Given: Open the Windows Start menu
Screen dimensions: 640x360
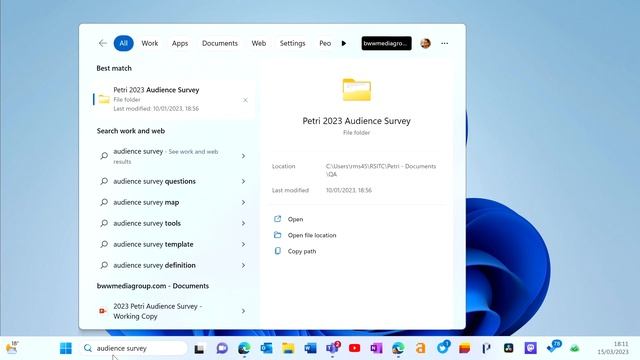Looking at the screenshot, I should pos(65,348).
